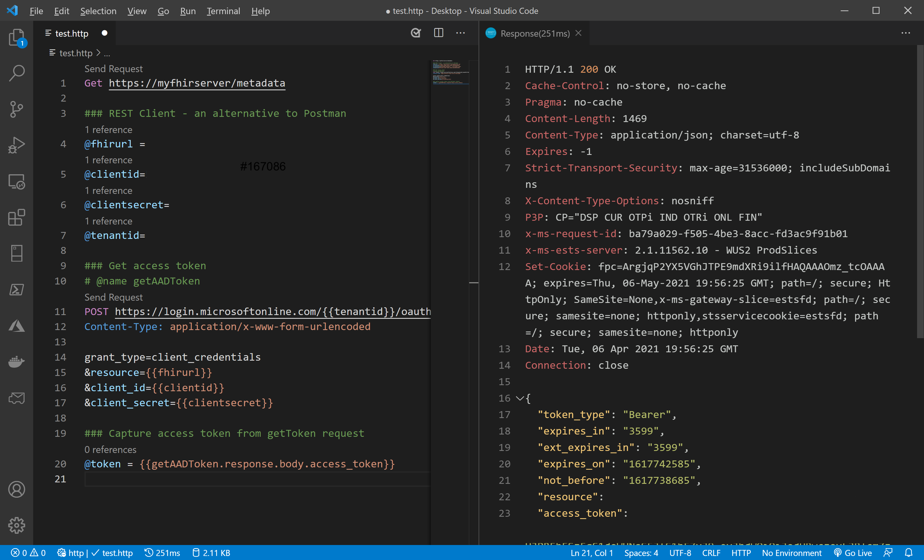Screen dimensions: 924x560
Task: Click Send Request above the Get metadata line
Action: coord(113,69)
